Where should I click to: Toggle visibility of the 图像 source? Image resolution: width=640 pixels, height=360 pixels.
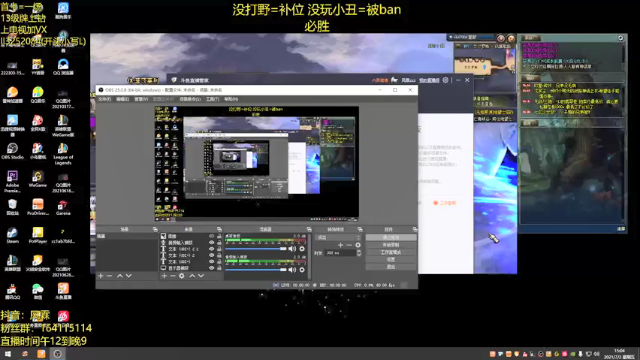click(x=211, y=236)
